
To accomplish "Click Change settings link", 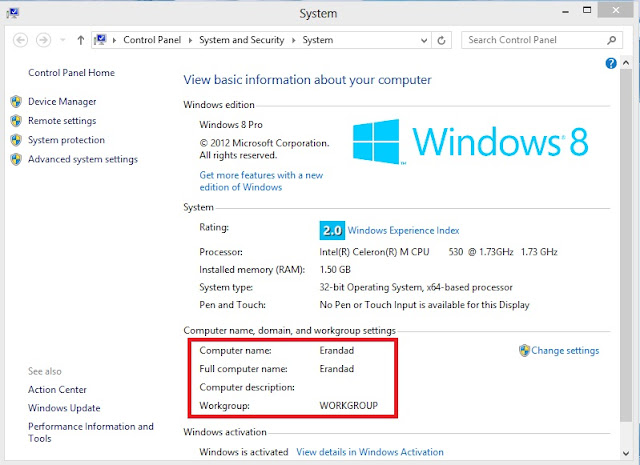I will click(565, 350).
